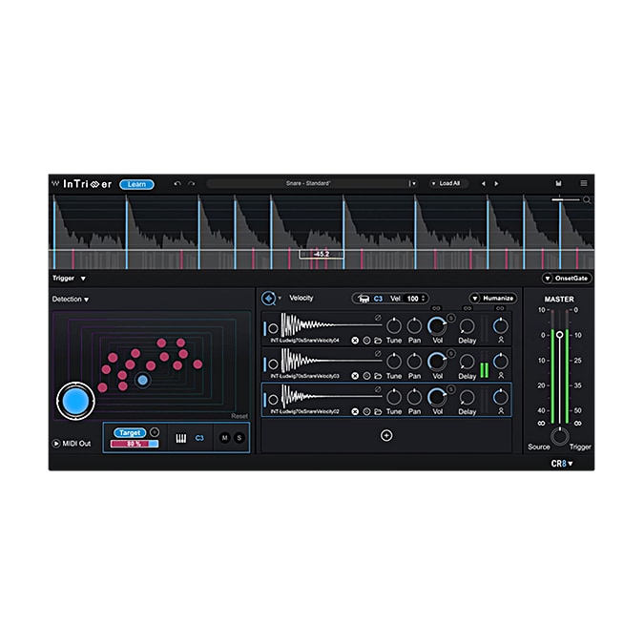Toggle the M mute button in detection panel
Screen dimensions: 644x644
pyautogui.click(x=224, y=438)
